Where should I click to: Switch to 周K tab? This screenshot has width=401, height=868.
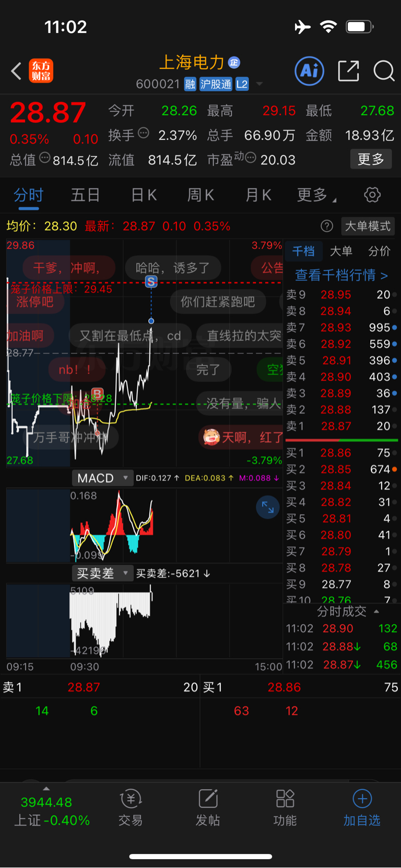click(200, 195)
